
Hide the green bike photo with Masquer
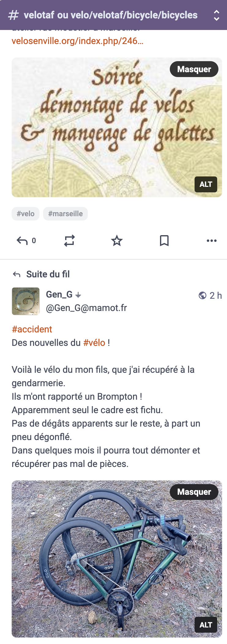point(194,492)
